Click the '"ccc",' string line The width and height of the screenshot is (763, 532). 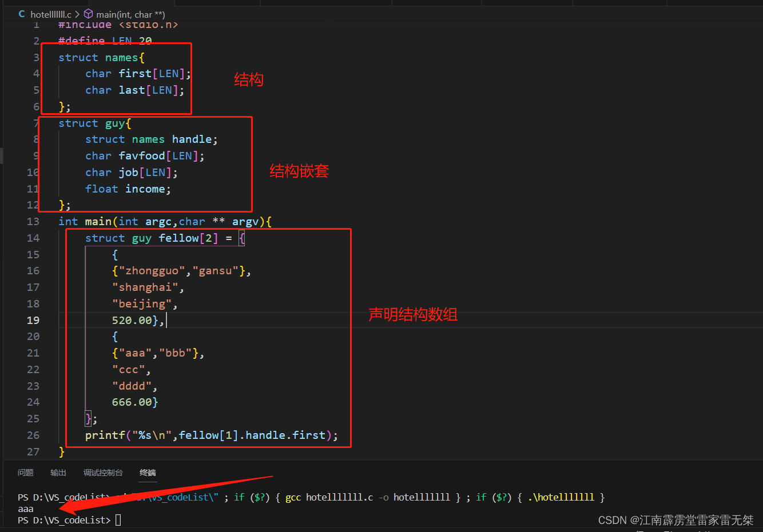click(x=132, y=370)
